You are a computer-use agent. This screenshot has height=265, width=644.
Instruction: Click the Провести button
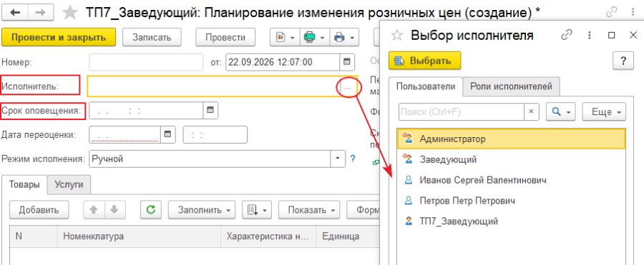225,37
